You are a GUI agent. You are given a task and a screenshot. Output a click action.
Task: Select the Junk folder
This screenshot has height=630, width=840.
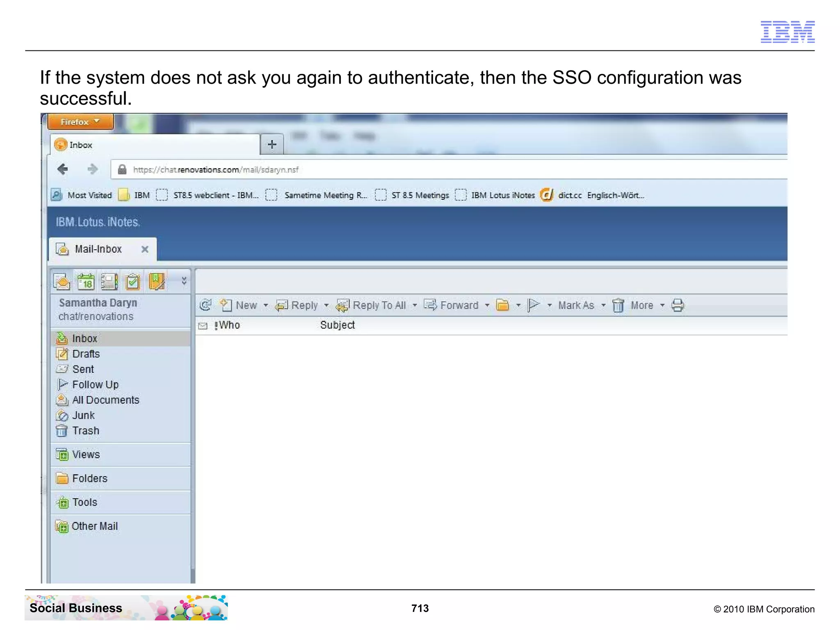121,415
